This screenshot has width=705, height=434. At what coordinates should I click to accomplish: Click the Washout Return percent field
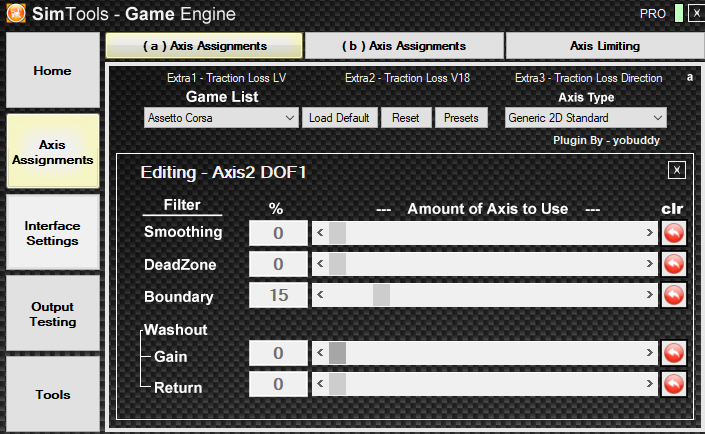coord(278,384)
